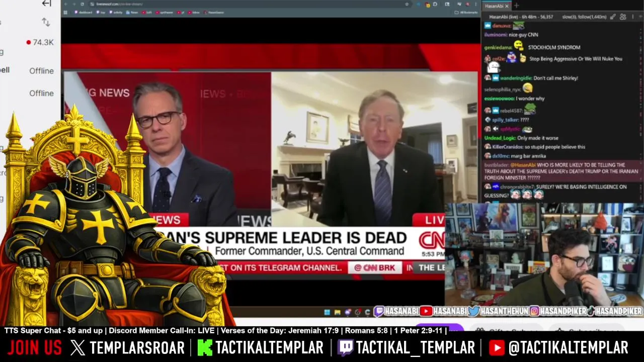Click the HasanAbi (live) split header title
Viewport: 644px width, 362px height.
click(521, 17)
